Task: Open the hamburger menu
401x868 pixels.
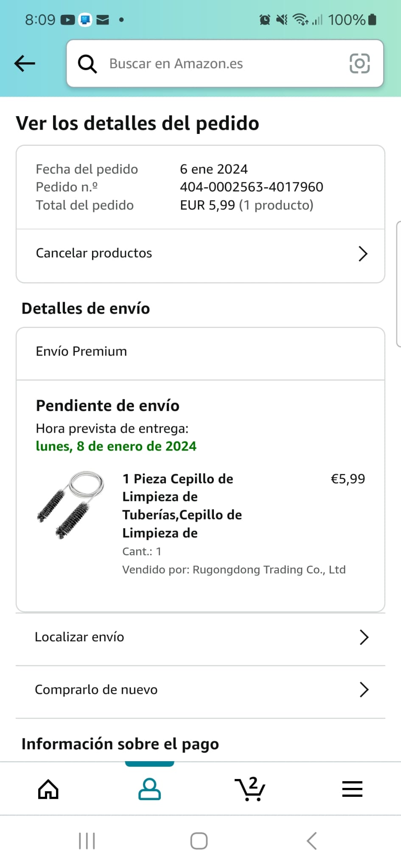Action: 352,789
